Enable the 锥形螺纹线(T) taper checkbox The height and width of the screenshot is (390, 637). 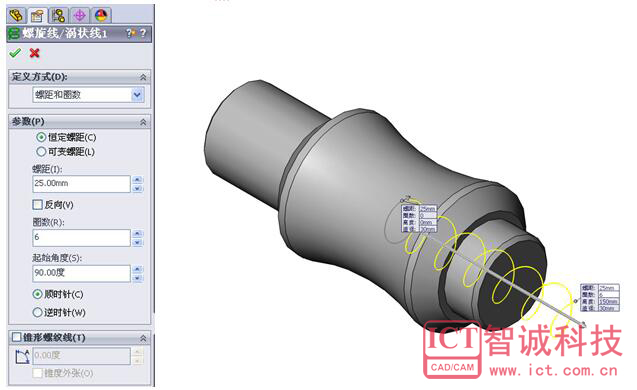[17, 337]
